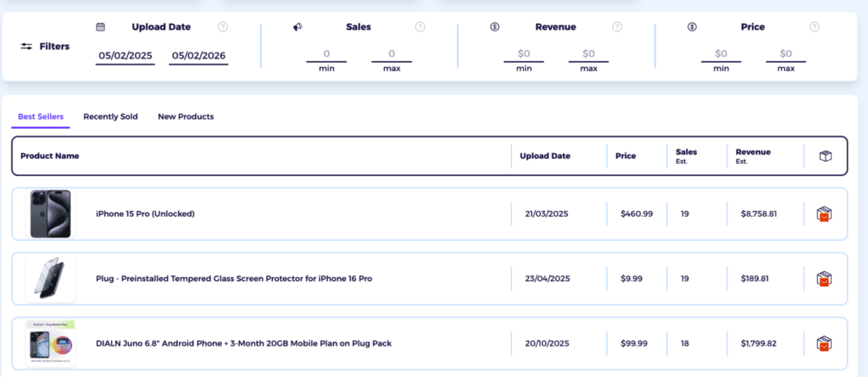Click the supplier icon for DIALN Juno row
This screenshot has width=868, height=377.
click(x=824, y=344)
